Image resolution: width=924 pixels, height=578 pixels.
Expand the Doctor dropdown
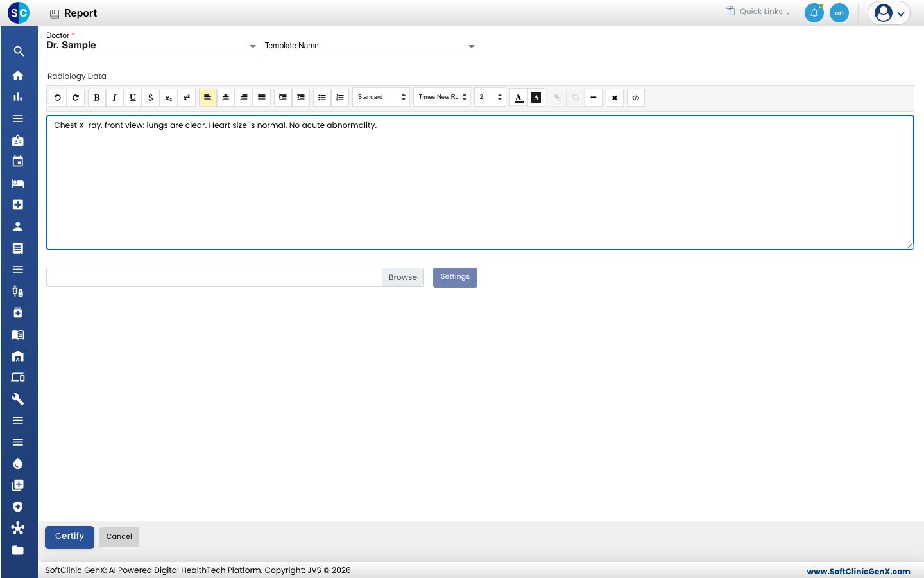tap(152, 46)
